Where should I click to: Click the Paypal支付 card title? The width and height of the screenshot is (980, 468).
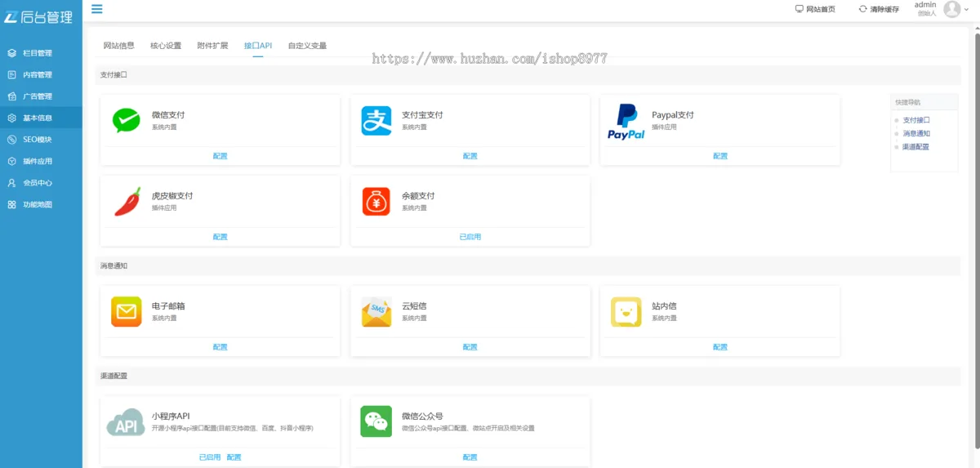673,115
